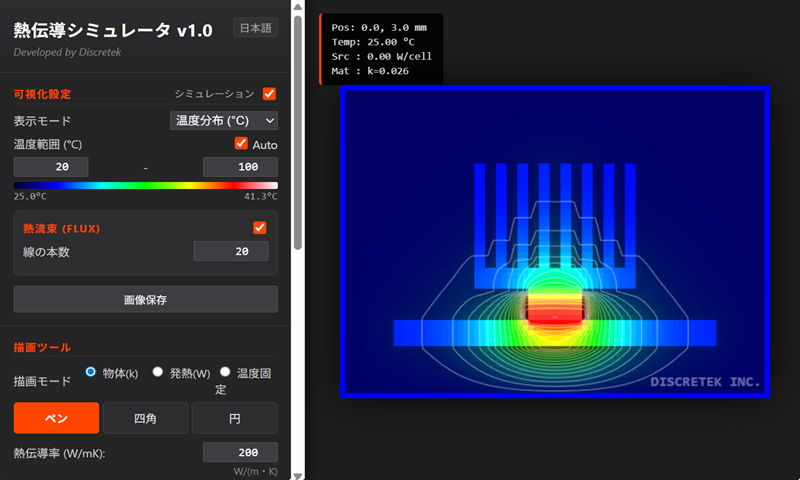Toggle the 熱流束 (FLUX) checkbox
The image size is (800, 480).
coord(260,228)
